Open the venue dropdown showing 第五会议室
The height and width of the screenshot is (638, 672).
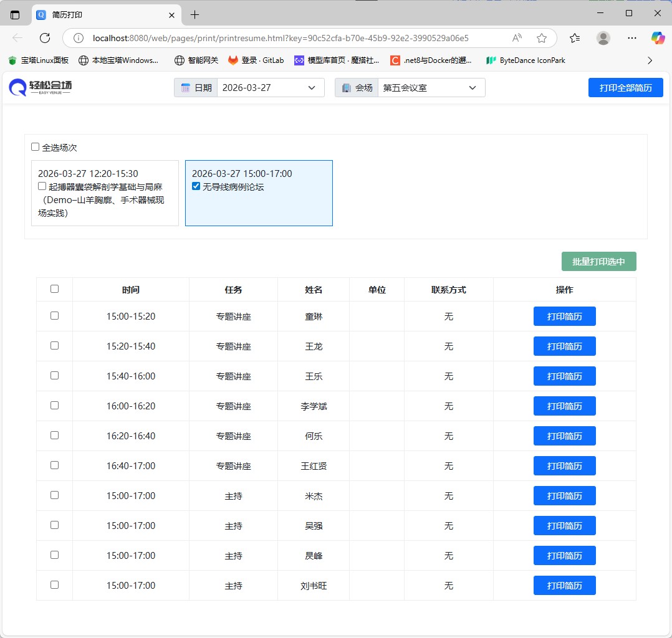coord(431,88)
